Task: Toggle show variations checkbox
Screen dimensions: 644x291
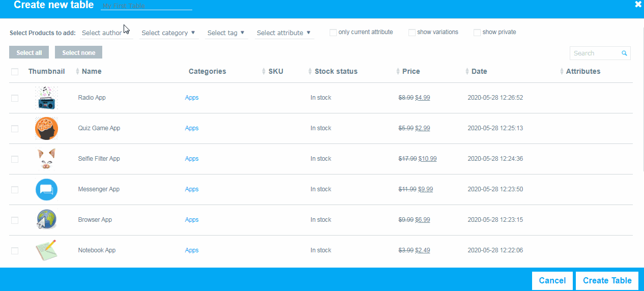Action: [412, 33]
